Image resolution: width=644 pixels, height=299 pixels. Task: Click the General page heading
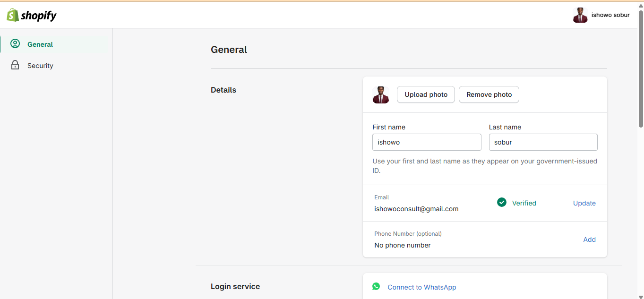coord(229,50)
